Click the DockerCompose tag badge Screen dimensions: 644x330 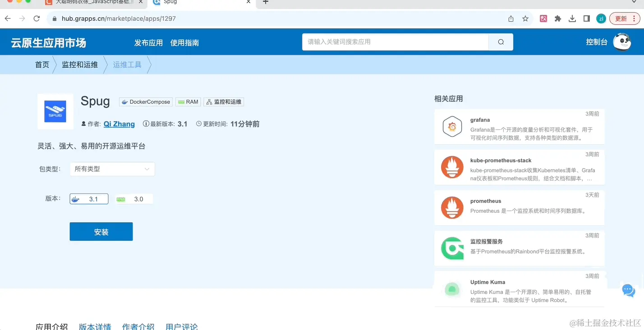146,102
